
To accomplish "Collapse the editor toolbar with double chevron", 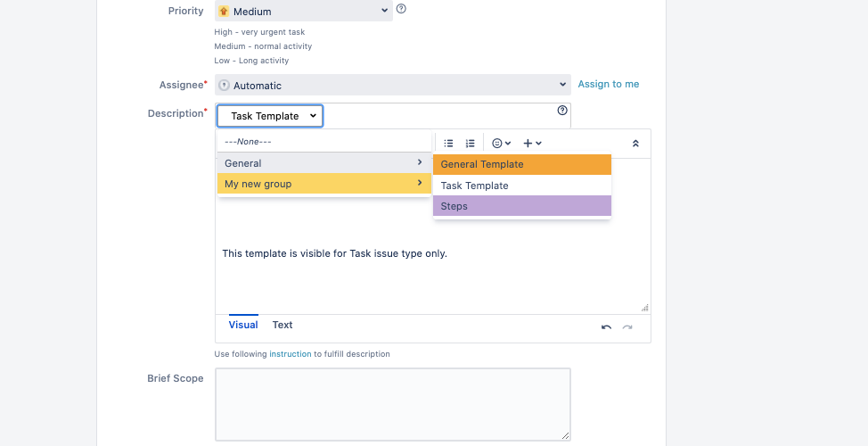I will click(635, 144).
